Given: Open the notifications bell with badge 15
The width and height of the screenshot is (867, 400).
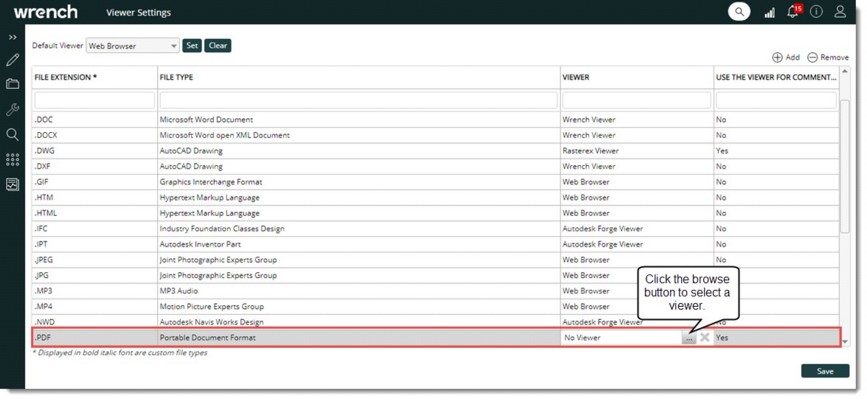Looking at the screenshot, I should [793, 12].
